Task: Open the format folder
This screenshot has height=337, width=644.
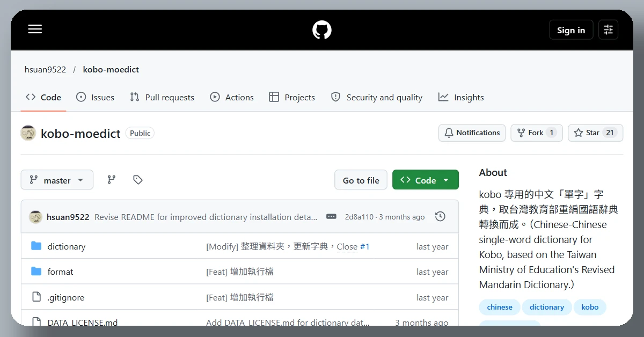Action: coord(60,272)
